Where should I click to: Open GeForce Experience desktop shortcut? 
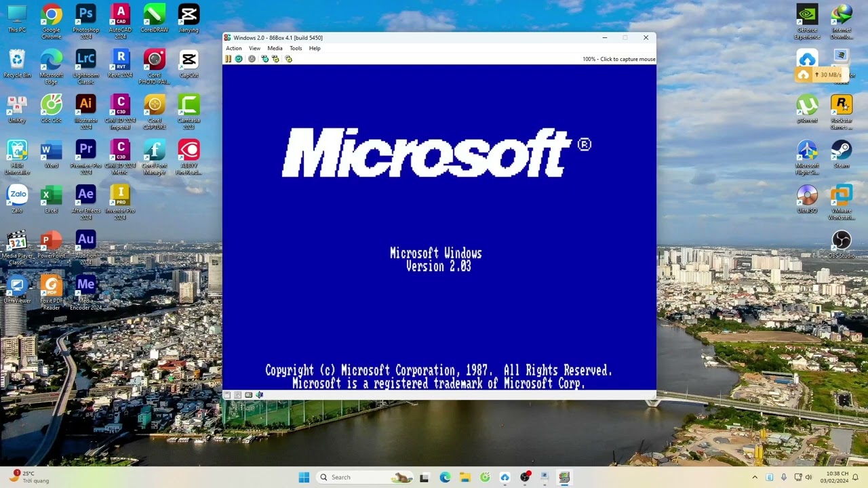807,22
